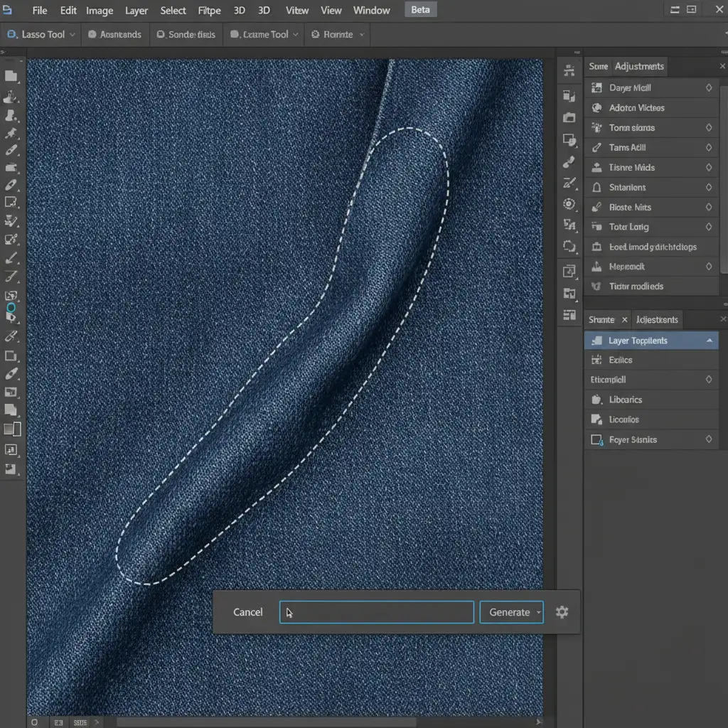
Task: Open the Generate button dropdown arrow
Action: point(538,612)
